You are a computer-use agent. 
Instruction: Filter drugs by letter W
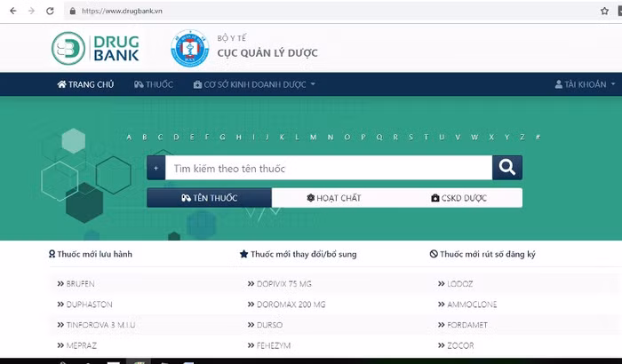pos(474,138)
